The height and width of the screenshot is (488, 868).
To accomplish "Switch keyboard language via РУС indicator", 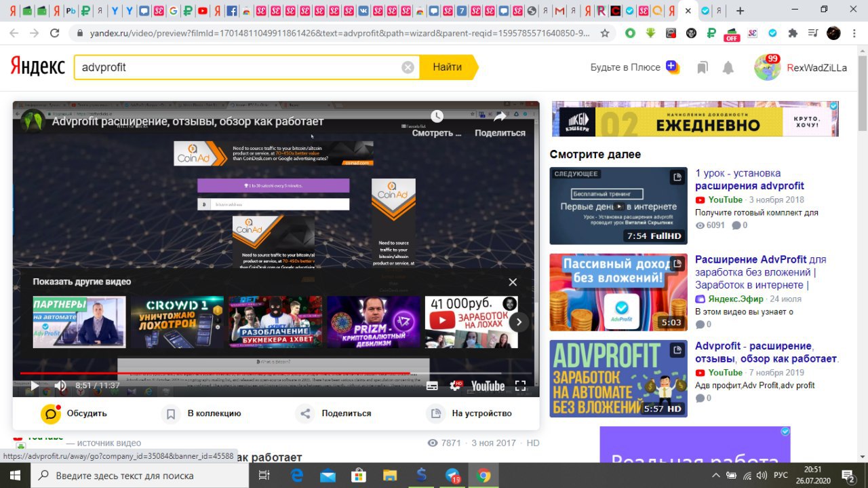I will 781,475.
